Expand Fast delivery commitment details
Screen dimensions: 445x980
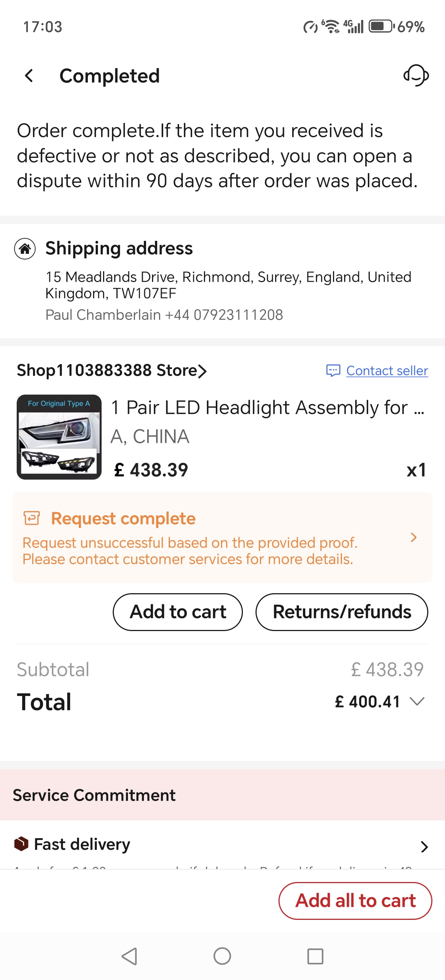click(x=424, y=846)
